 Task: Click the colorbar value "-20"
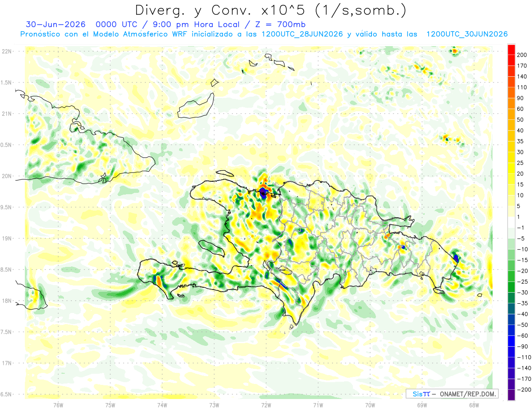tap(524, 271)
